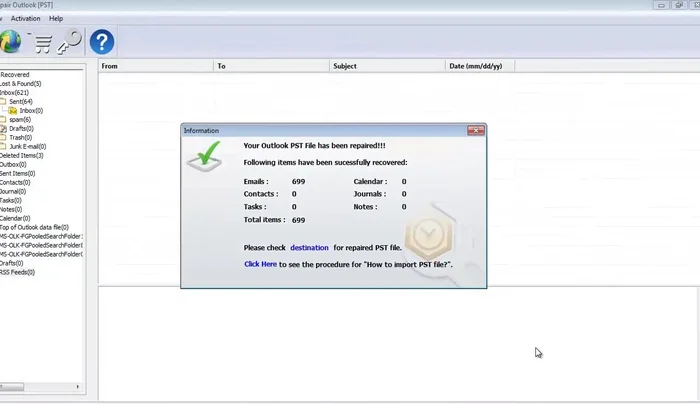The image size is (700, 404).
Task: Open the blue question mark help icon
Action: coord(102,42)
